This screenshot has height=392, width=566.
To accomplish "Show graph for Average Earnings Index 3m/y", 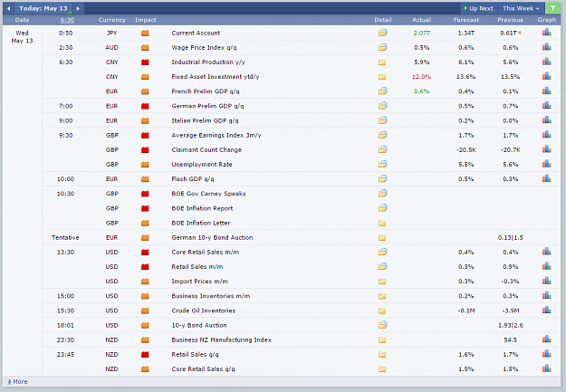I will pyautogui.click(x=546, y=135).
